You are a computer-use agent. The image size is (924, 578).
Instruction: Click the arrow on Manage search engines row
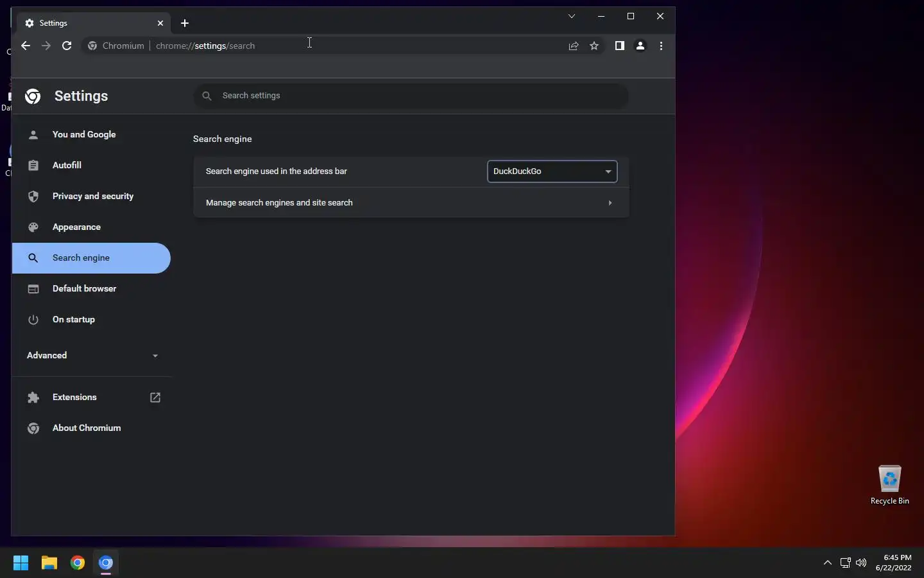(x=610, y=203)
